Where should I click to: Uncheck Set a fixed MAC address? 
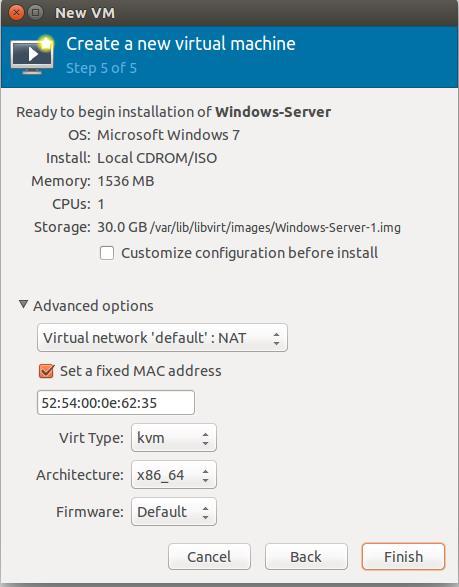point(46,371)
